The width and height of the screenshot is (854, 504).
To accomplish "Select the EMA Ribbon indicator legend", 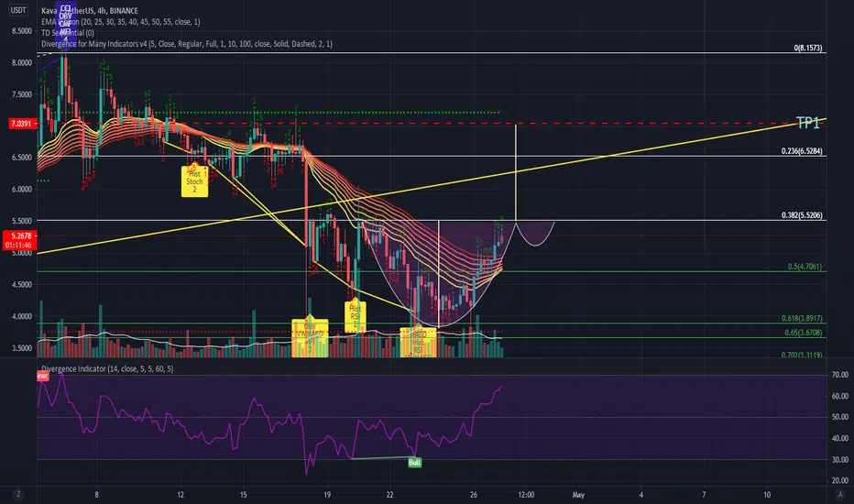I will click(x=120, y=22).
